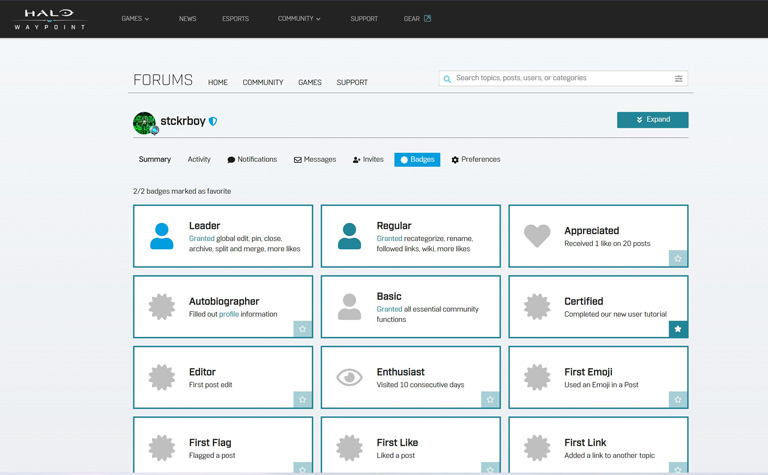Image resolution: width=768 pixels, height=475 pixels.
Task: Open the Basic badge title
Action: tap(389, 296)
